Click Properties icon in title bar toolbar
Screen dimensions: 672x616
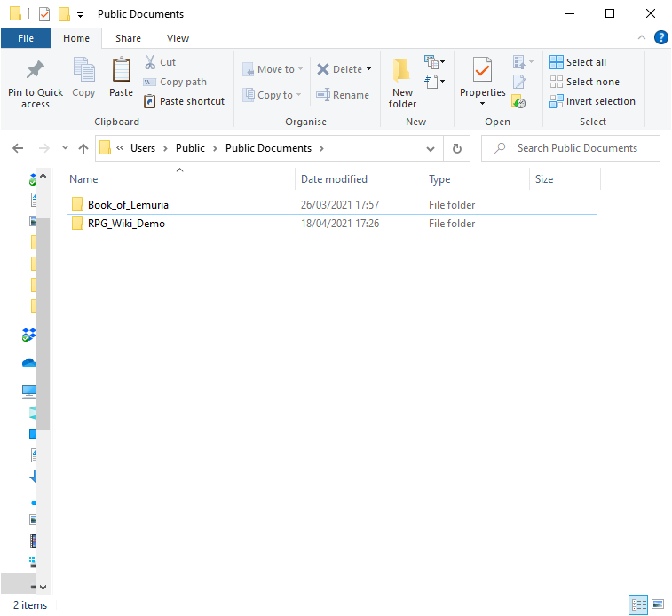(x=44, y=14)
